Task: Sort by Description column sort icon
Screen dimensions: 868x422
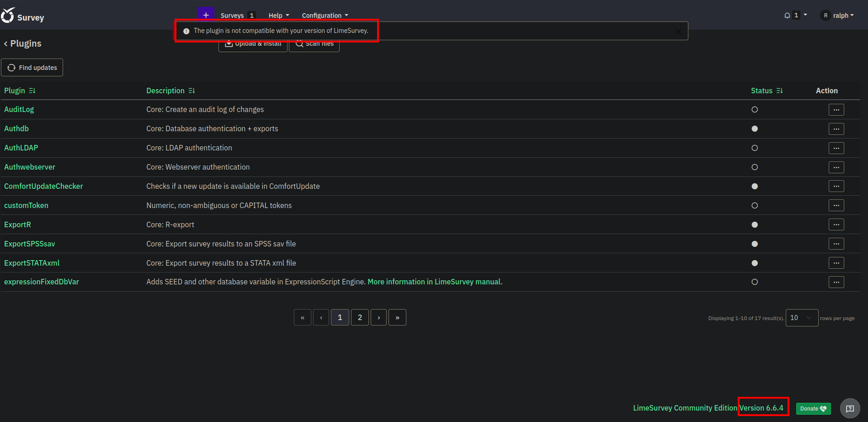Action: coord(192,91)
